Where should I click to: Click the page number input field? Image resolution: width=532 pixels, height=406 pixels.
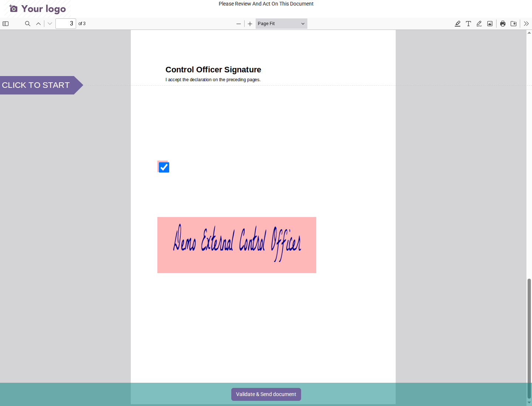(x=66, y=24)
